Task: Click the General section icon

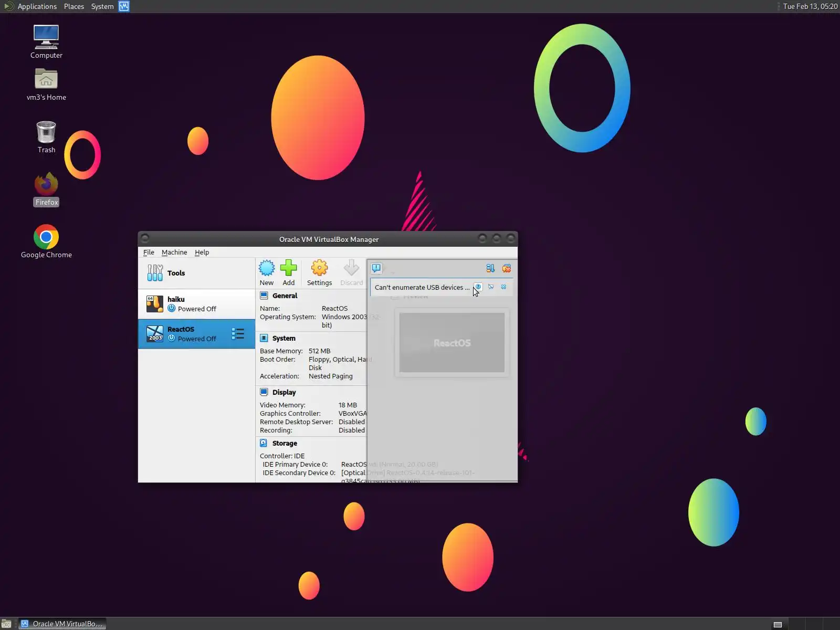Action: [x=264, y=296]
